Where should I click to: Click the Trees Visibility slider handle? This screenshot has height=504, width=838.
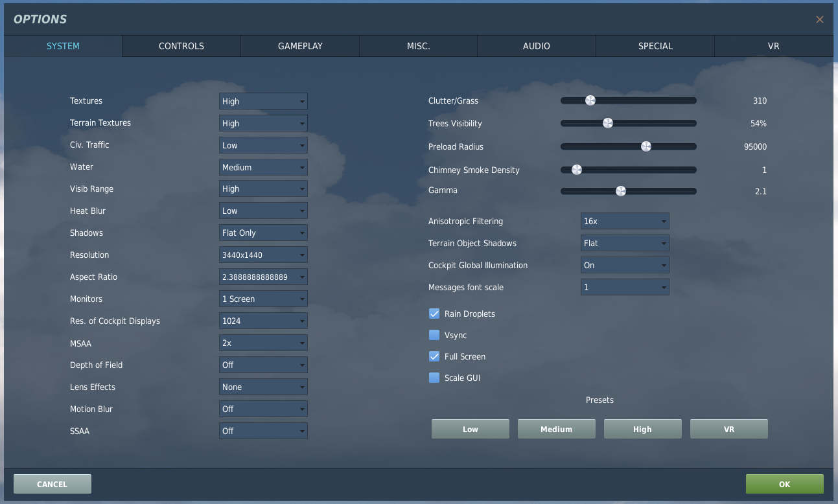tap(607, 123)
